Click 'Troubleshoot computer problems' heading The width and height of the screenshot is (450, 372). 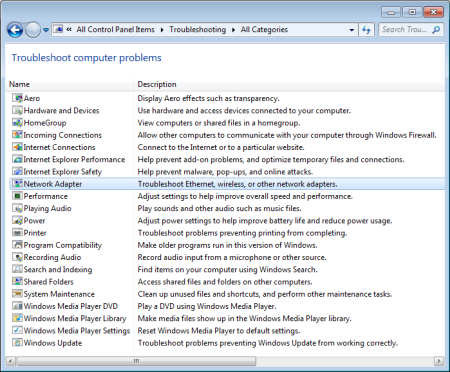click(x=87, y=58)
